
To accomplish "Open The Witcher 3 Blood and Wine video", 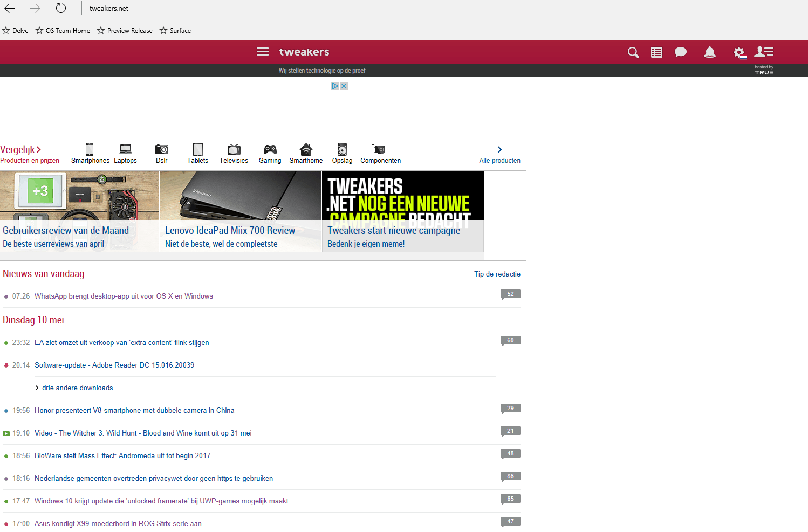I will click(x=143, y=433).
